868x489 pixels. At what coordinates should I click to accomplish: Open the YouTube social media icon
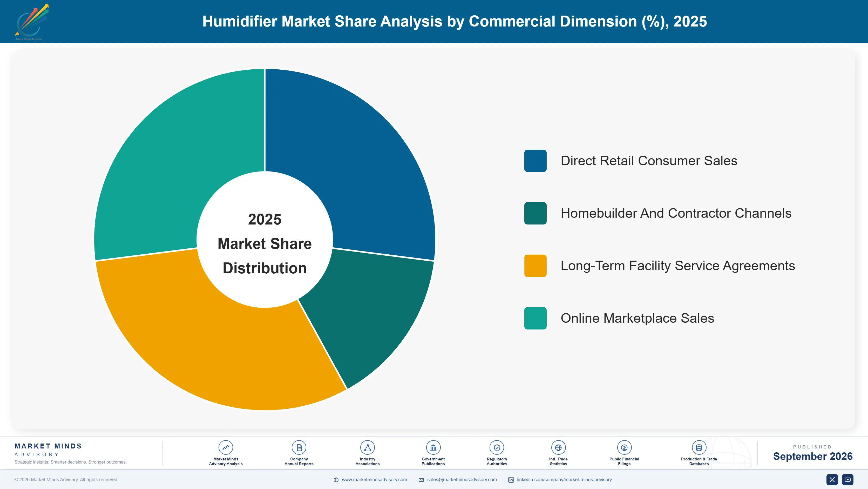coord(848,480)
